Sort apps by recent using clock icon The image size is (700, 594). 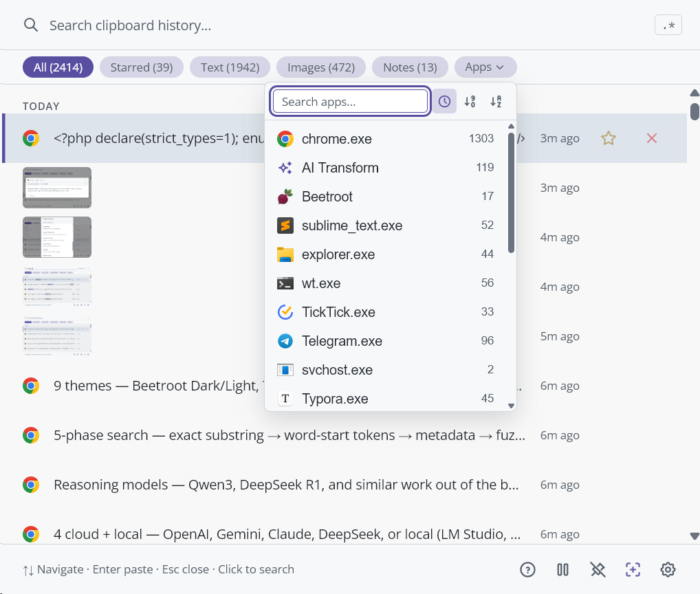(444, 102)
